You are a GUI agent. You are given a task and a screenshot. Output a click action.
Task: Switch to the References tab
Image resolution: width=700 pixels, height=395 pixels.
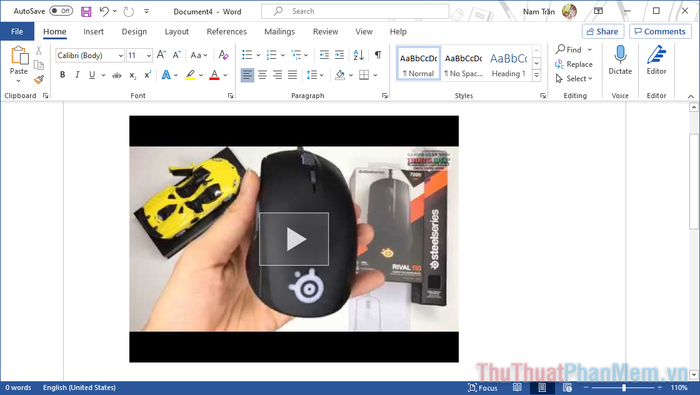(x=226, y=32)
